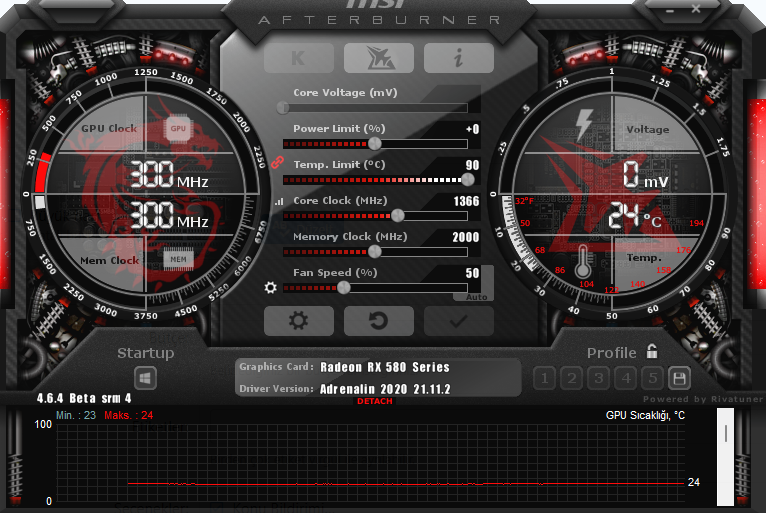Viewport: 766px width, 513px height.
Task: Open the Kombustor K button
Action: tap(298, 58)
